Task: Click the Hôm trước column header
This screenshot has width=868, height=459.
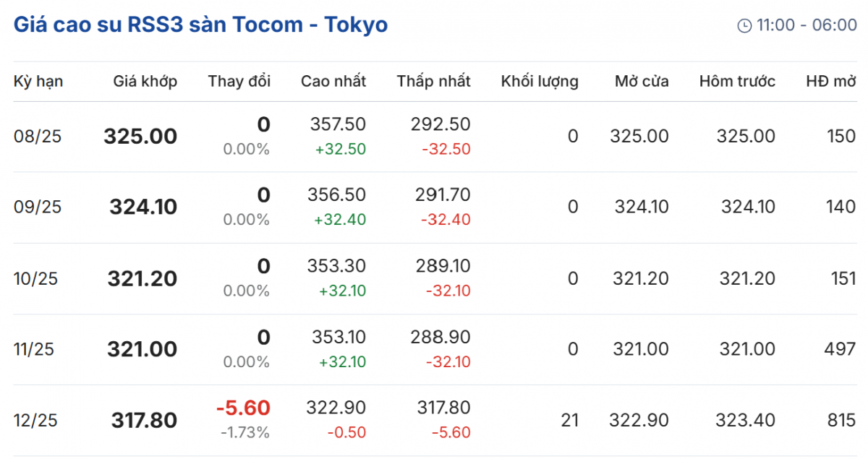Action: click(737, 82)
